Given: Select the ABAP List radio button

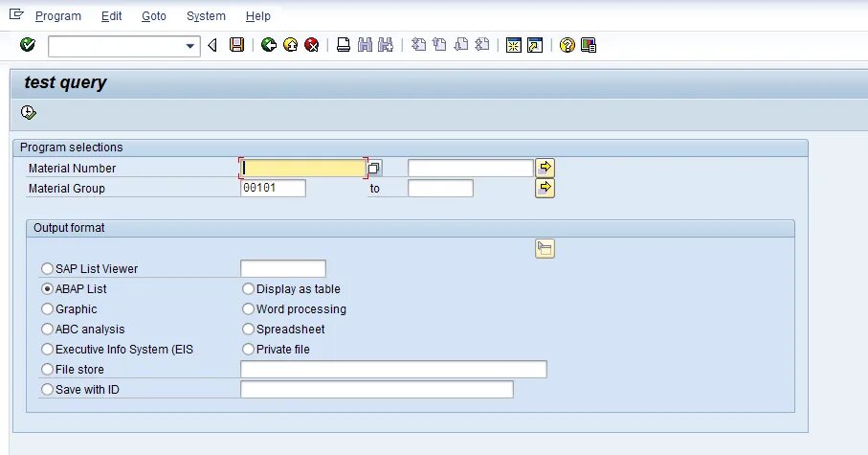Looking at the screenshot, I should 48,288.
